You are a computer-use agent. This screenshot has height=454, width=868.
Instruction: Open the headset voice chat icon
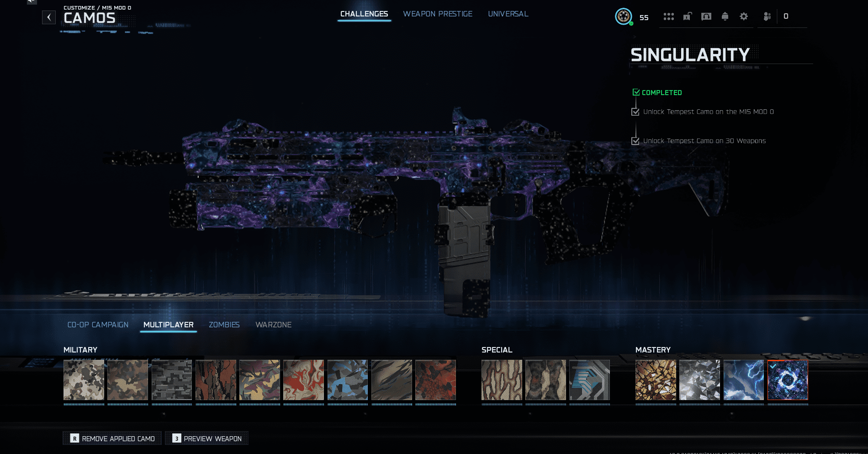706,17
